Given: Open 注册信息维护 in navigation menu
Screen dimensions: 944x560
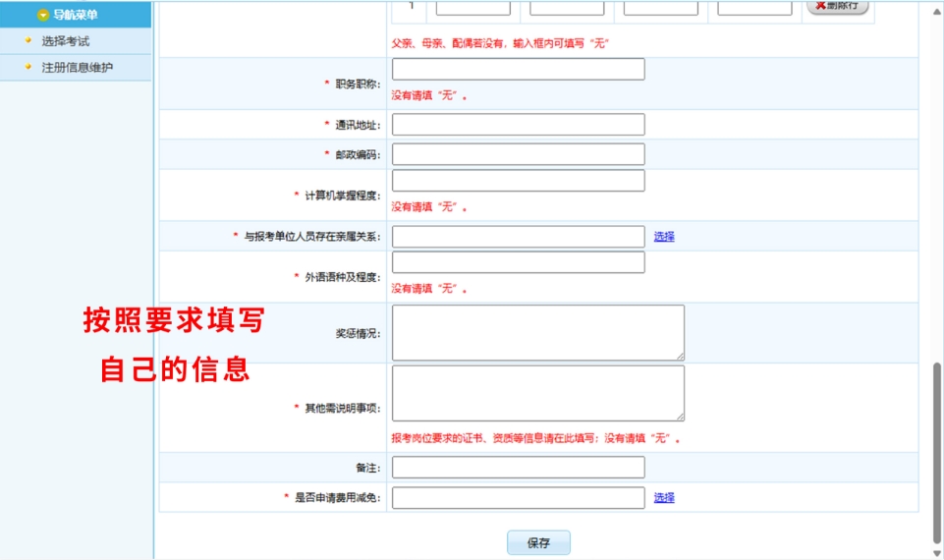Looking at the screenshot, I should 77,67.
